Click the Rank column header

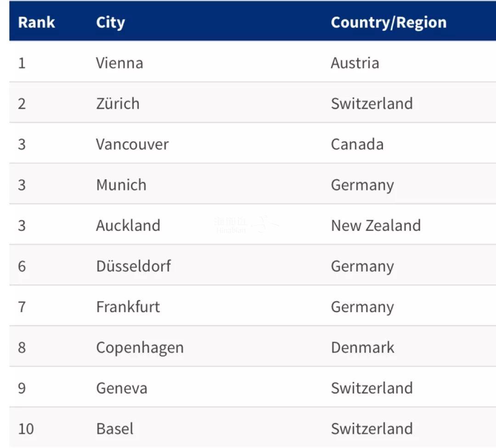click(x=36, y=22)
